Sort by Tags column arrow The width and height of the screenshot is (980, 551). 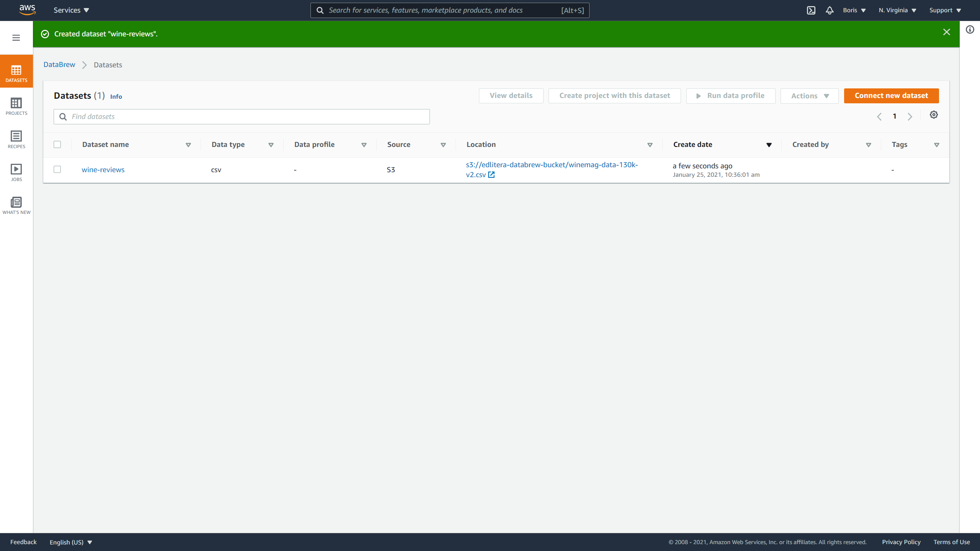[x=937, y=145]
